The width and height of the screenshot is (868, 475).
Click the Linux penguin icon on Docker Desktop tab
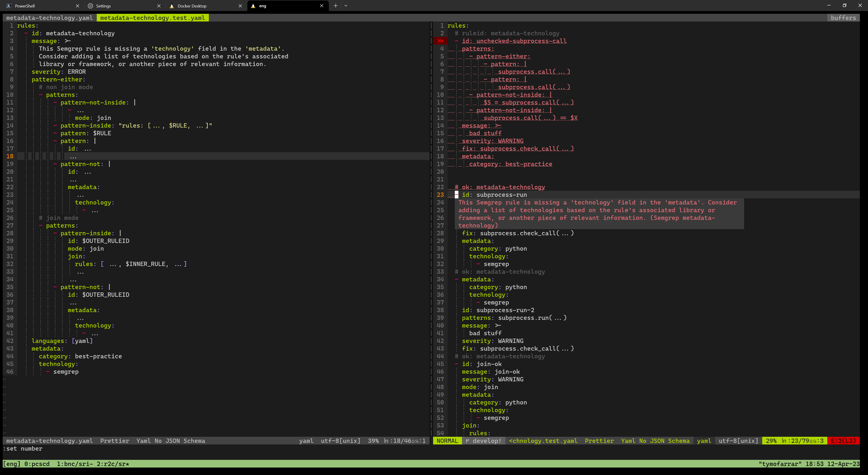tap(172, 6)
